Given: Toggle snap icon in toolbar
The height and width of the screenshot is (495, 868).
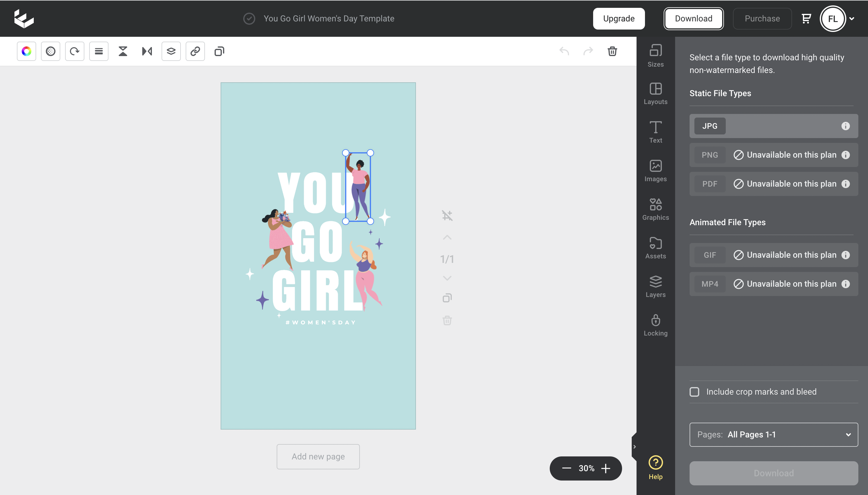Looking at the screenshot, I should [x=447, y=215].
